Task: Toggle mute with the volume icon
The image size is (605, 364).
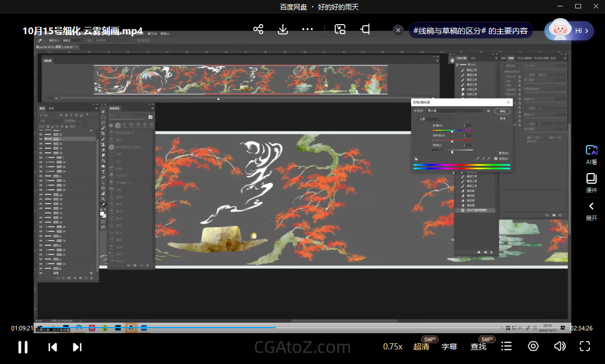Action: tap(559, 347)
